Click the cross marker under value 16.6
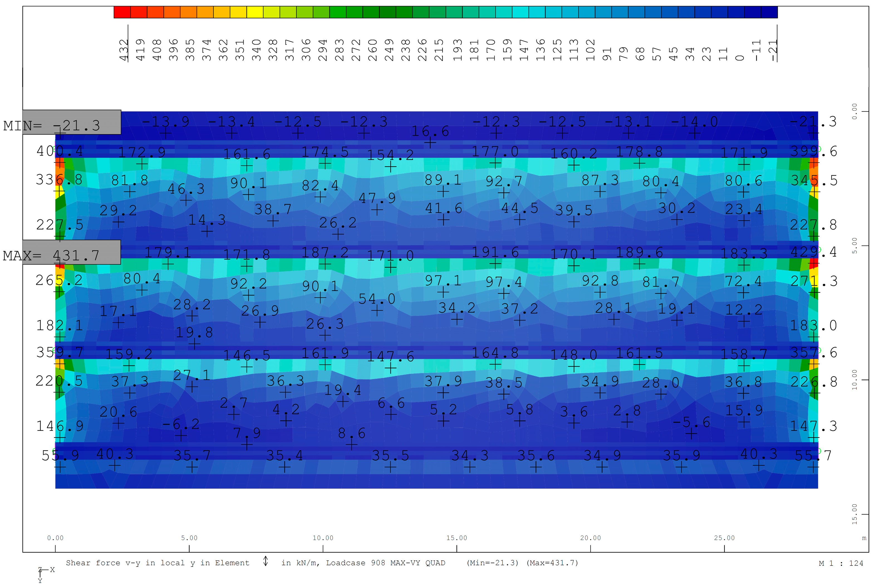Viewport: 874px width, 588px height. (x=430, y=142)
